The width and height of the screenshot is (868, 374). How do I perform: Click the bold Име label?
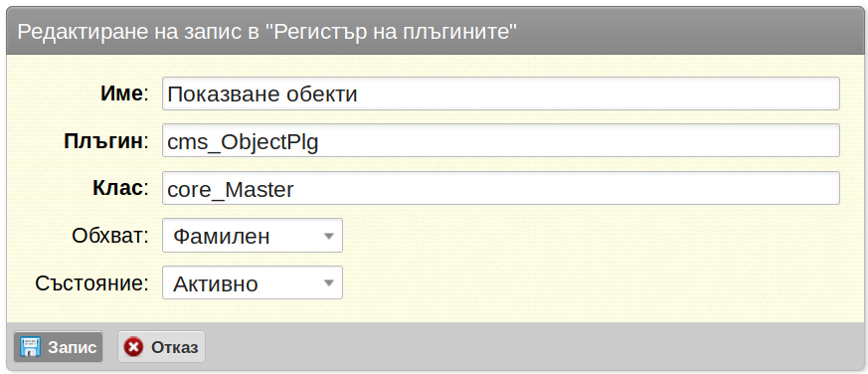[x=121, y=93]
